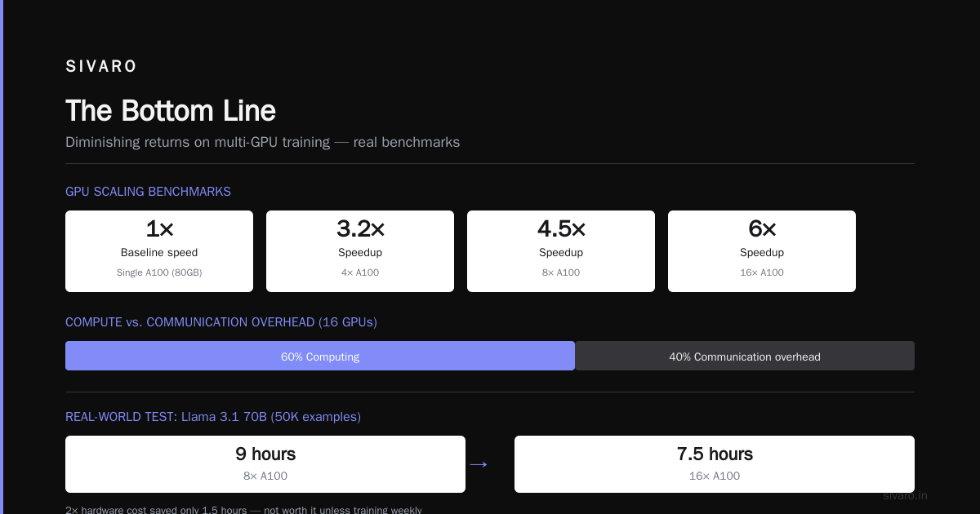Viewport: 980px width, 514px height.
Task: Click the footnote about 2× hardware cost
Action: (243, 510)
